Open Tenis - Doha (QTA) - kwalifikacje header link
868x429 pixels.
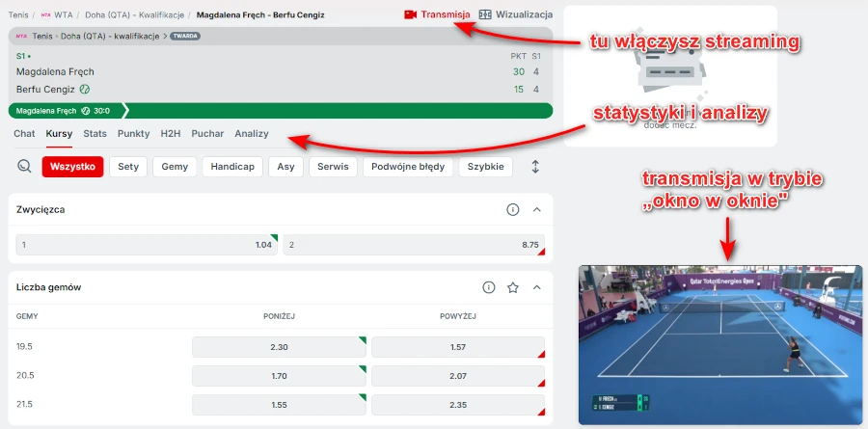point(95,36)
